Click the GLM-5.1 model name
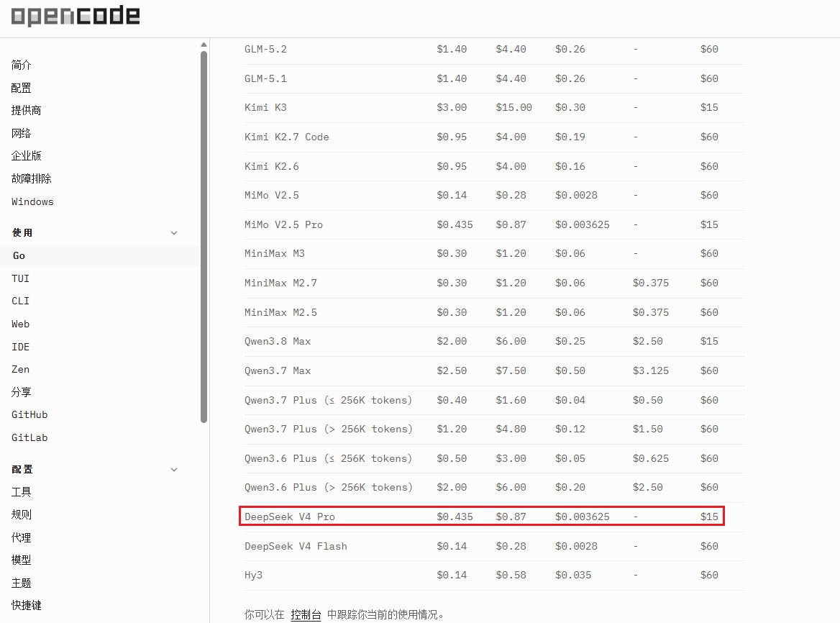 tap(265, 78)
